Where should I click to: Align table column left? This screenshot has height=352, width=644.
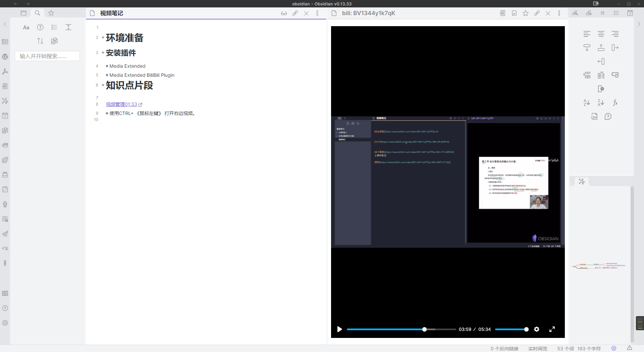587,34
